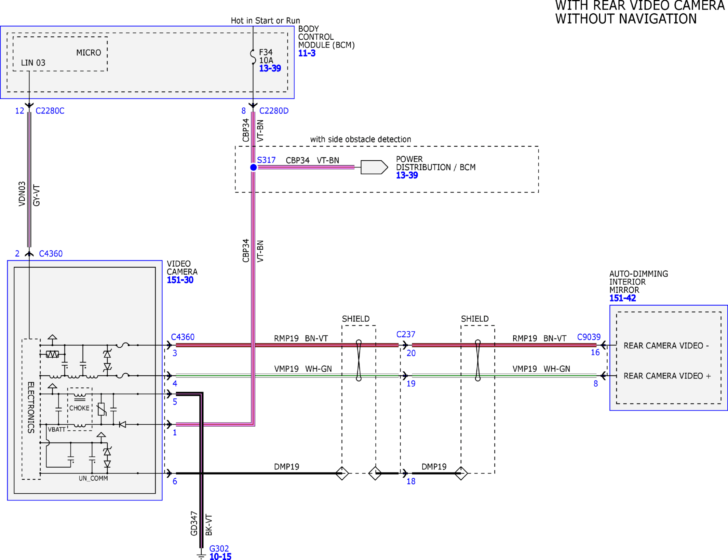728x560 pixels.
Task: Select the resistor symbol in the video camera
Action: [52, 355]
